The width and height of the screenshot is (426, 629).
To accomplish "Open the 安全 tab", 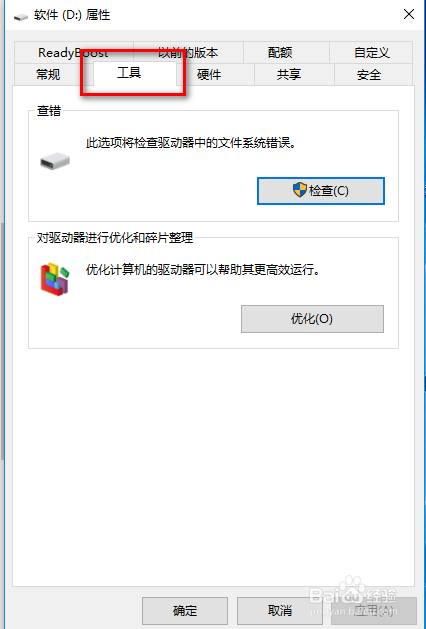I will tap(369, 75).
